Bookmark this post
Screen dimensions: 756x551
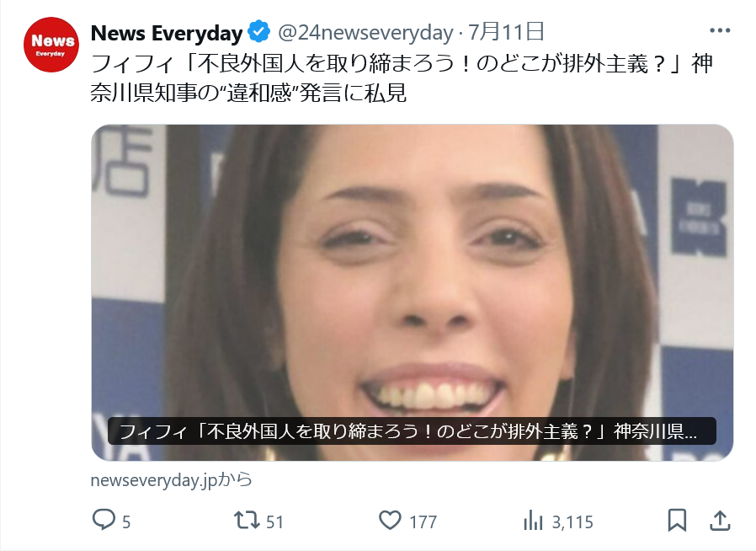click(677, 521)
